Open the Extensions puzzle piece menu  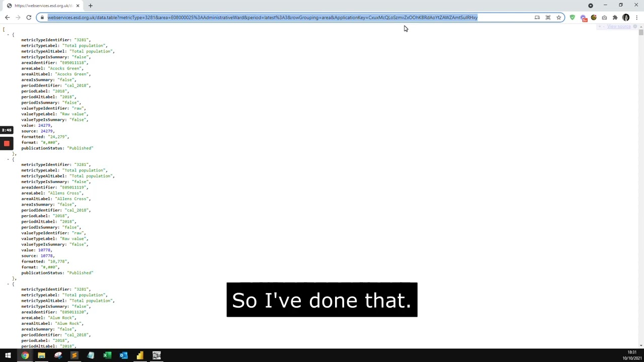click(615, 18)
